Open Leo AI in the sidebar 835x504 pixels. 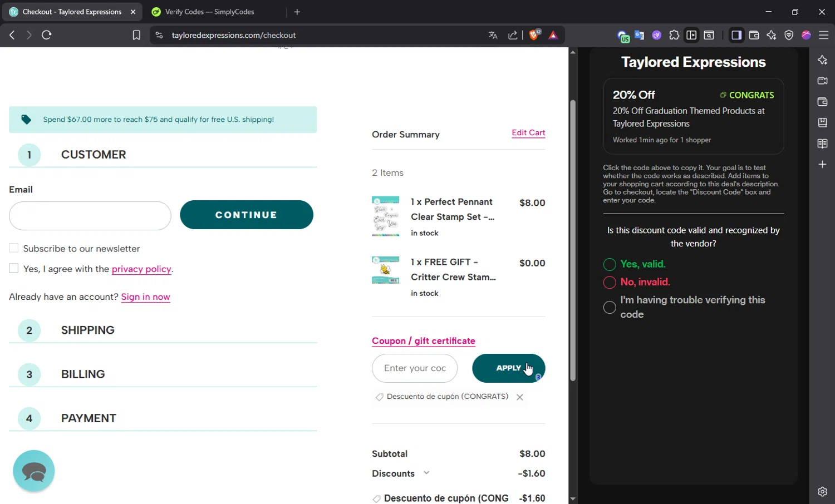(822, 60)
